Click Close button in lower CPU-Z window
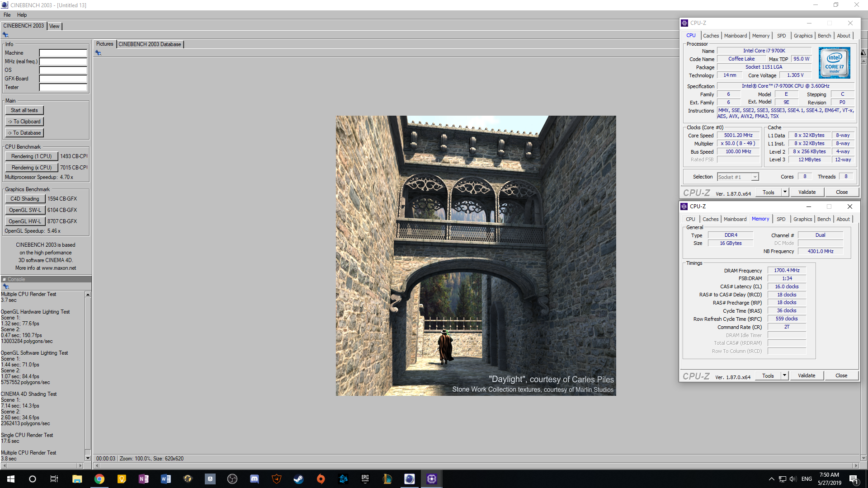868x488 pixels. [841, 376]
